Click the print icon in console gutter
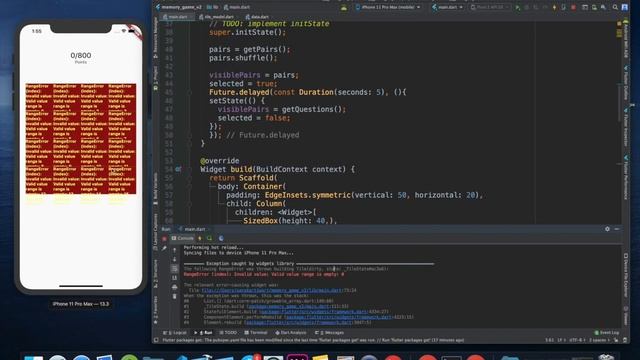Screen dimensions: 640x360 click(175, 287)
